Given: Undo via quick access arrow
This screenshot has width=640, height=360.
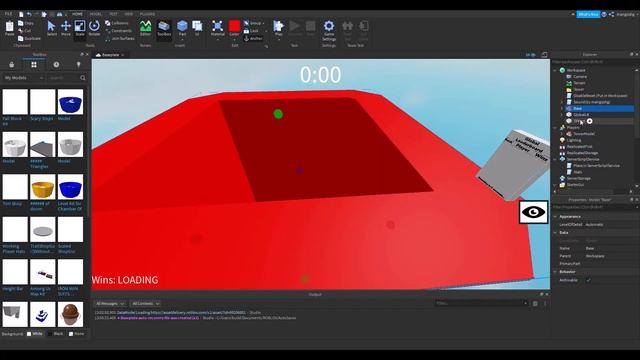Looking at the screenshot, I should click(x=29, y=14).
